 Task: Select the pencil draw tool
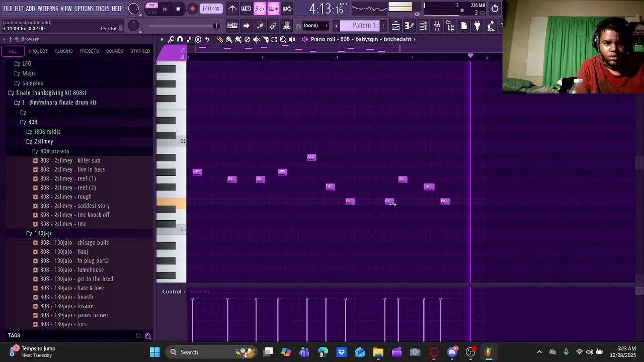[x=220, y=39]
